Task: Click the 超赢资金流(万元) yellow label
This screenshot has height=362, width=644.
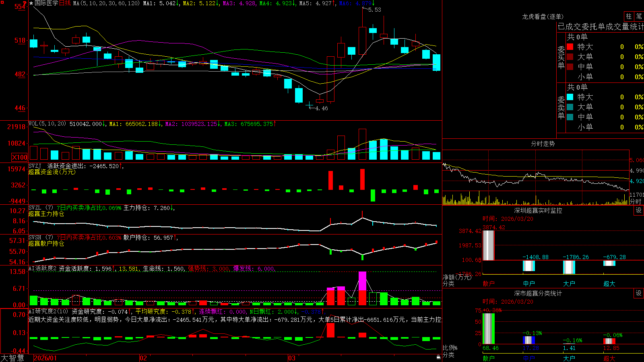Action: tap(52, 172)
